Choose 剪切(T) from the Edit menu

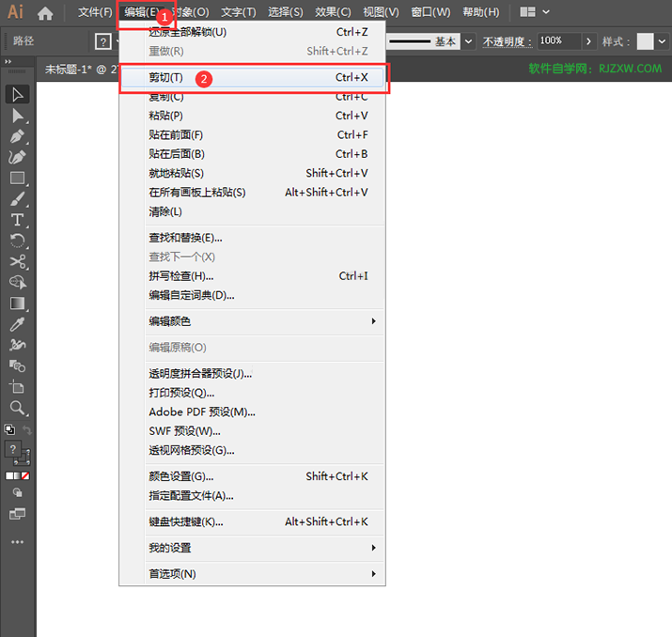click(x=253, y=78)
